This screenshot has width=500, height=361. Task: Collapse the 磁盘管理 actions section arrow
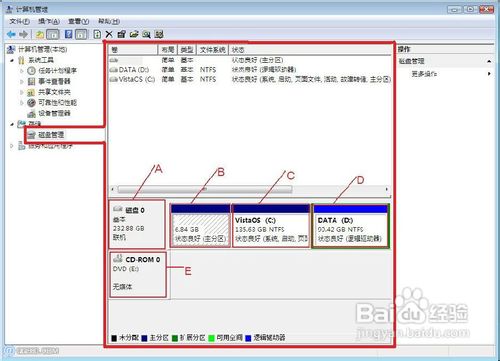click(x=489, y=61)
